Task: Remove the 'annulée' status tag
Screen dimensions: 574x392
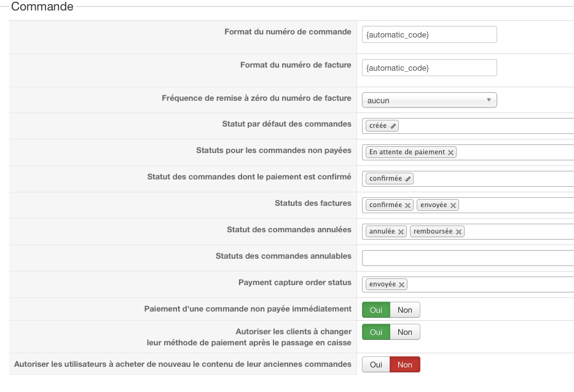Action: pos(401,232)
